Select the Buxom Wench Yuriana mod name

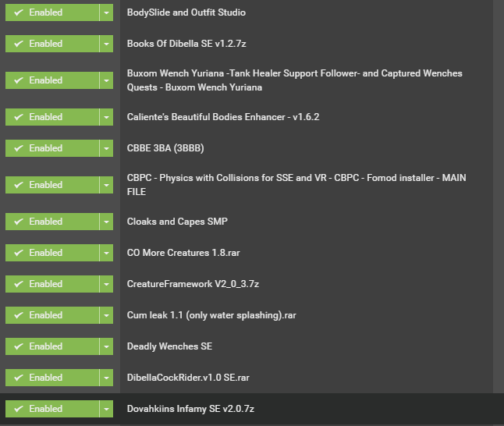pos(294,80)
